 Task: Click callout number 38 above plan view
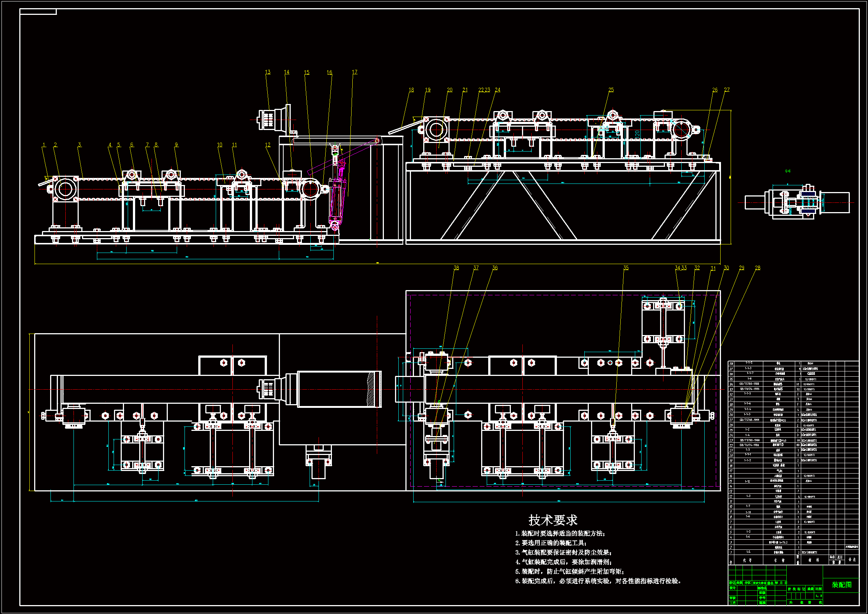coord(456,268)
